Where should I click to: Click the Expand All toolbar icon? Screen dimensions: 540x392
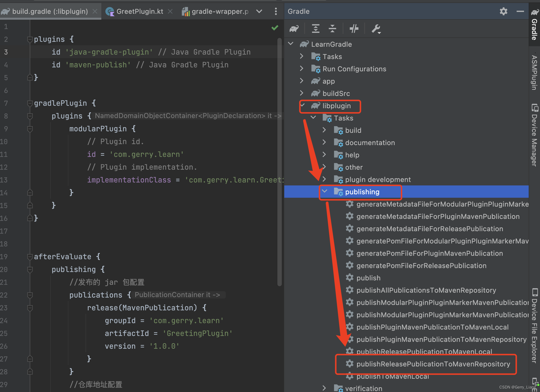tap(315, 29)
